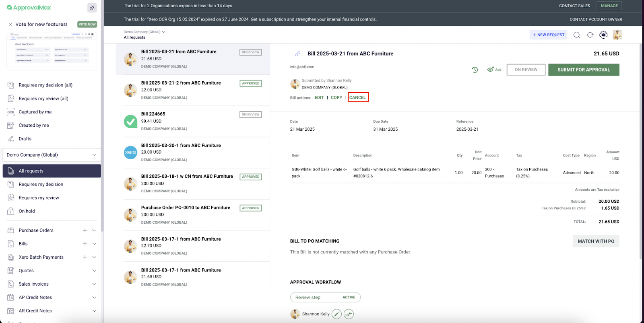Click the VOTE NOW button

click(87, 24)
